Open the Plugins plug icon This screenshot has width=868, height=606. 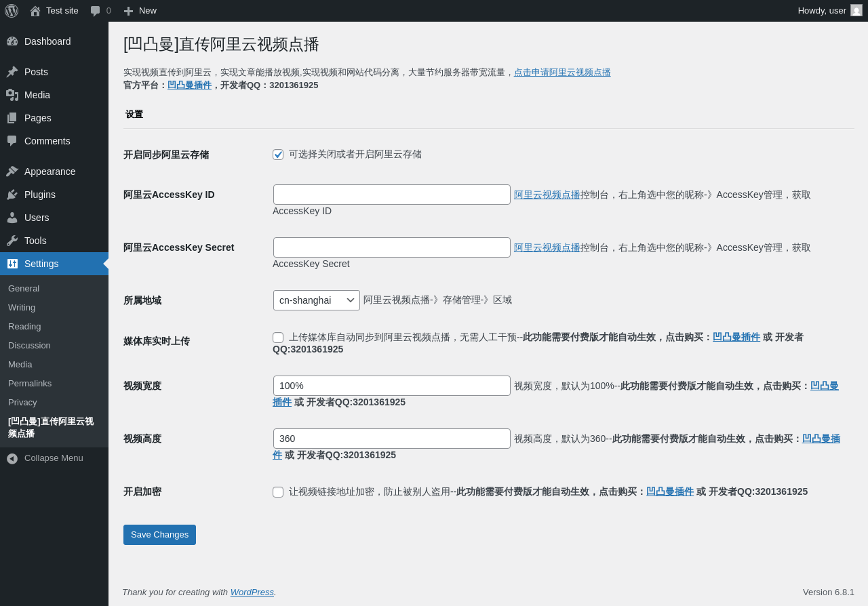[x=12, y=195]
